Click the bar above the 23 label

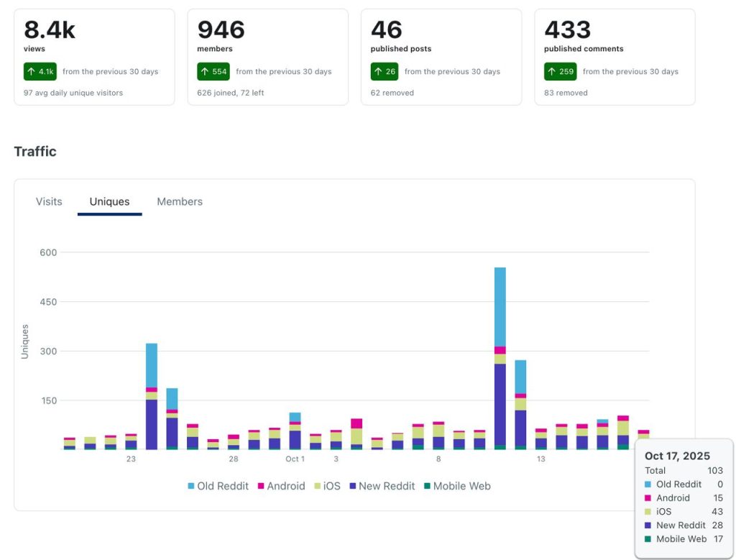131,439
